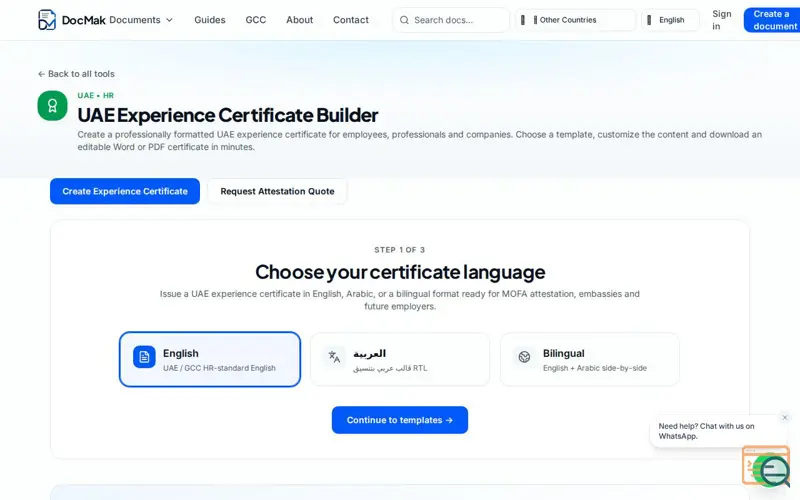Click 'English + Arabic side-by-side' subtitle
This screenshot has width=800, height=500.
(595, 368)
